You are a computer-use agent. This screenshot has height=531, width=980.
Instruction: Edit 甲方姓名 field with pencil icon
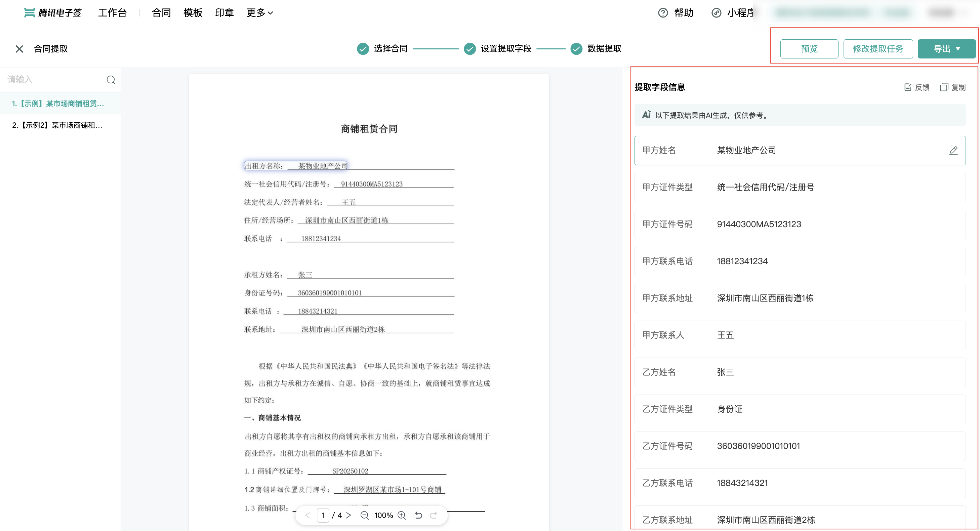(x=953, y=151)
